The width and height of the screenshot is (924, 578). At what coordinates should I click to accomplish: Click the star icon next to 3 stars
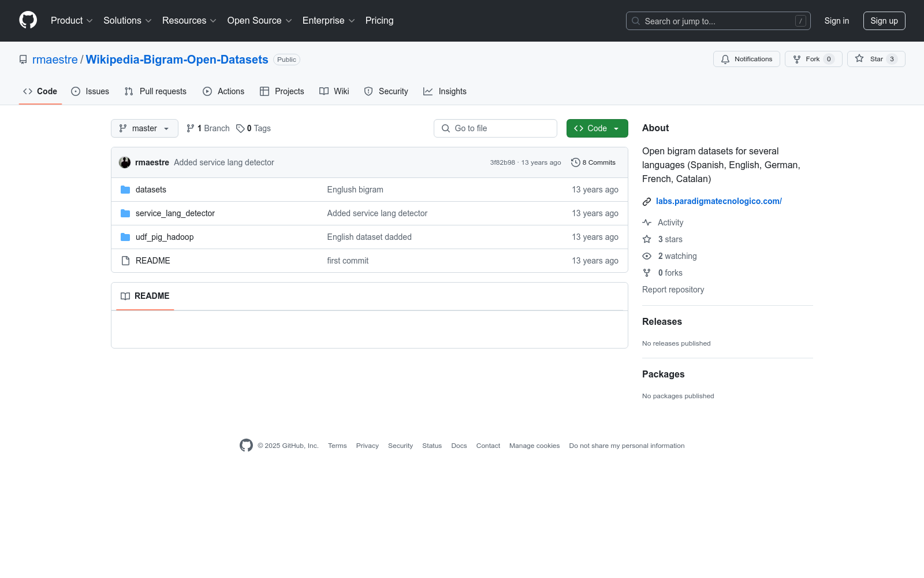pos(647,239)
